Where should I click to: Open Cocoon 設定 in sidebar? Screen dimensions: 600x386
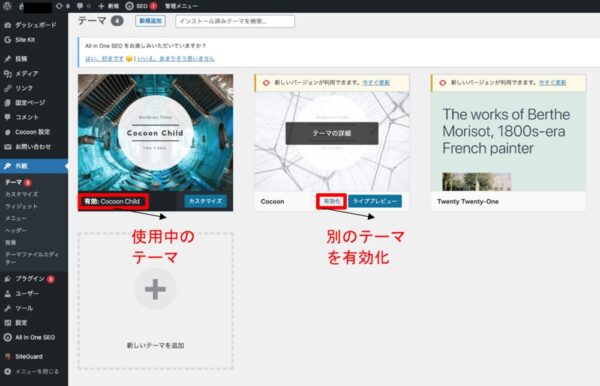pos(34,132)
